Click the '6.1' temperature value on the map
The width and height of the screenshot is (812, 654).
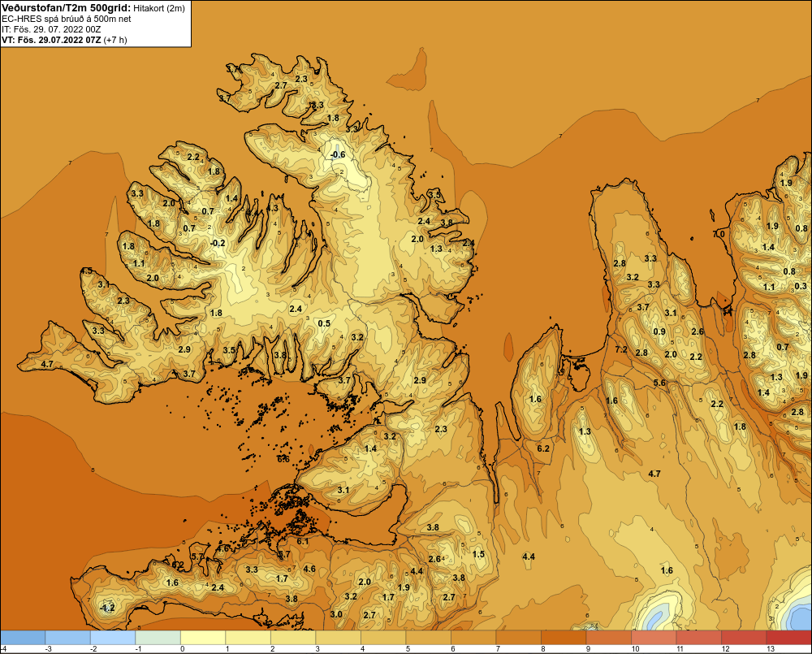pos(302,542)
